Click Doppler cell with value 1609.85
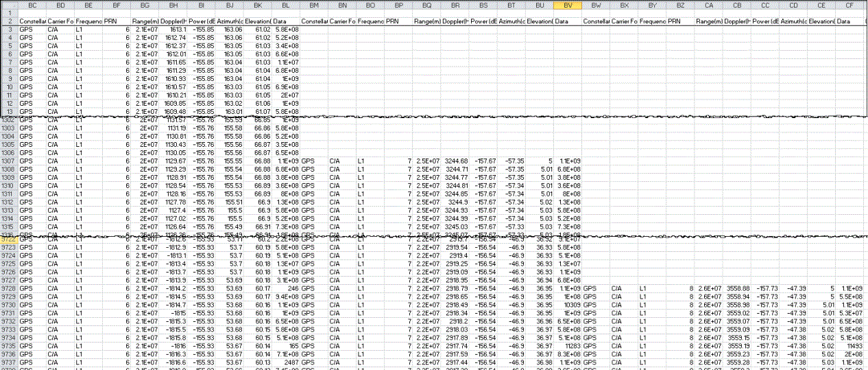The width and height of the screenshot is (868, 370). 173,103
